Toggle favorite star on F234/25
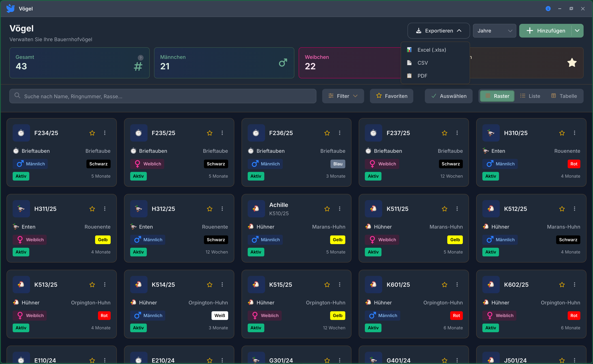 (92, 133)
